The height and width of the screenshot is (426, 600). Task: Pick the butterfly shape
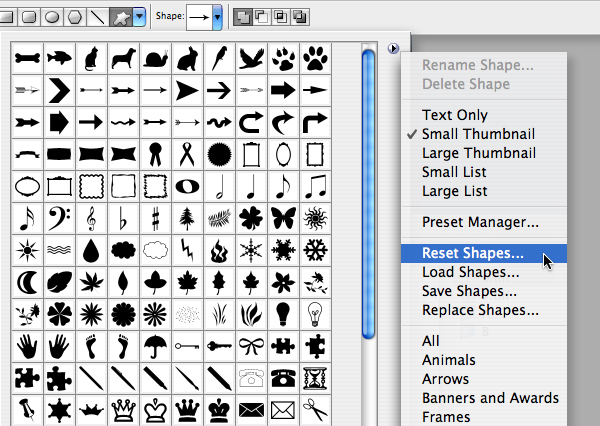[283, 219]
